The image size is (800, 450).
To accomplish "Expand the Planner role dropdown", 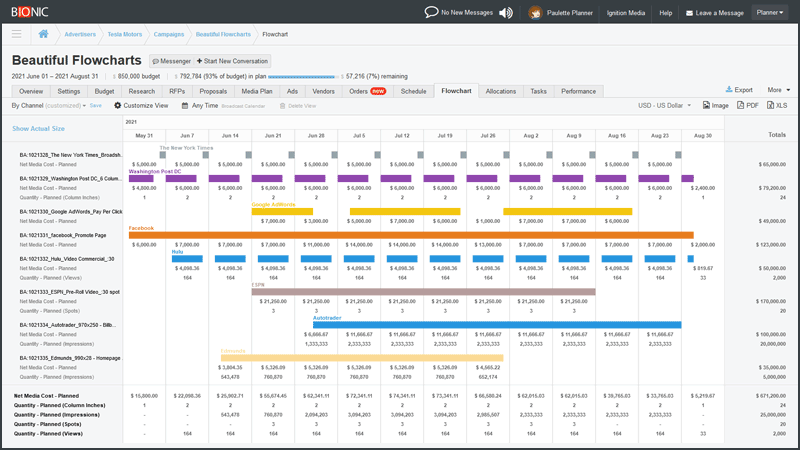I will 769,12.
